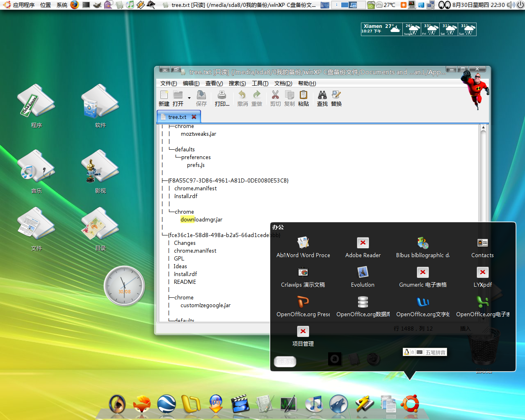This screenshot has height=420, width=525.
Task: Click the Paste (粘贴) clipboard icon
Action: [304, 98]
